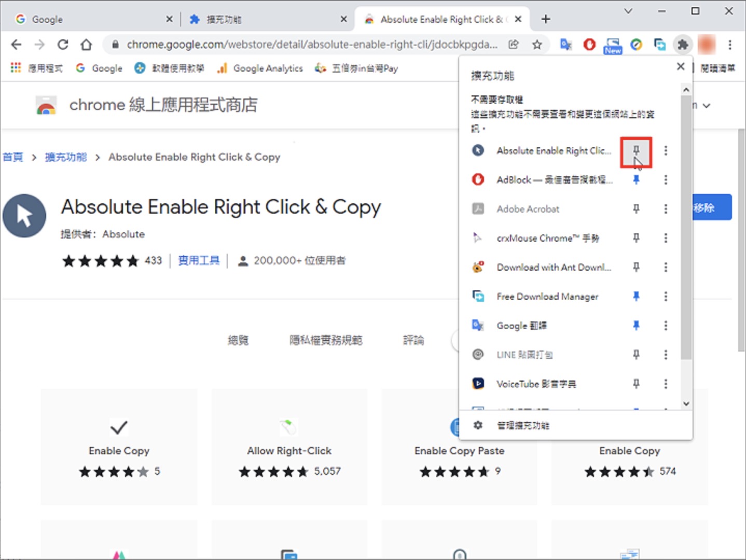The width and height of the screenshot is (746, 560).
Task: Open Google bookmark in bookmarks bar
Action: [99, 68]
